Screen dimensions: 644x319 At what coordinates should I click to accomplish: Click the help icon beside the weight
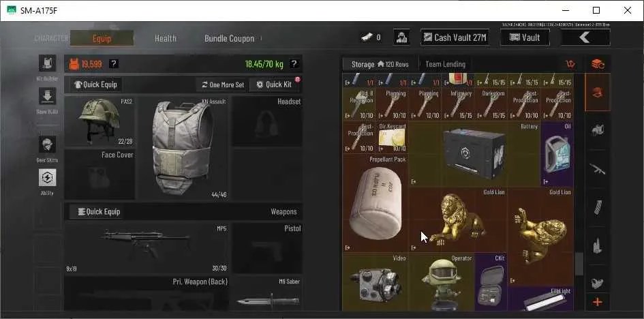click(x=294, y=63)
